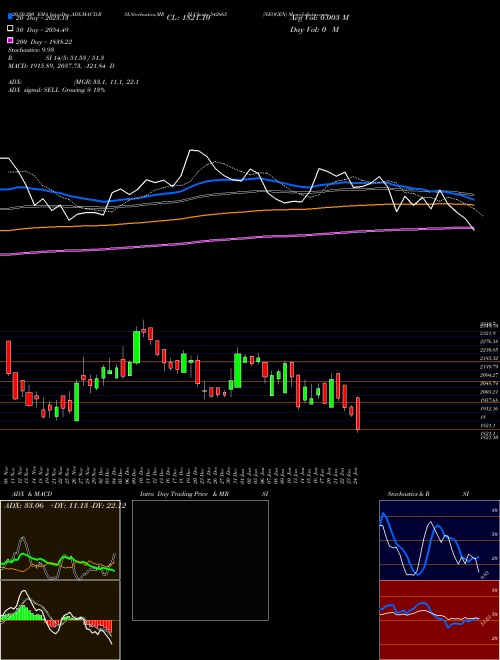This screenshot has height=660, width=500.
Task: Click the 1912.16 price axis label
Action: point(489,409)
